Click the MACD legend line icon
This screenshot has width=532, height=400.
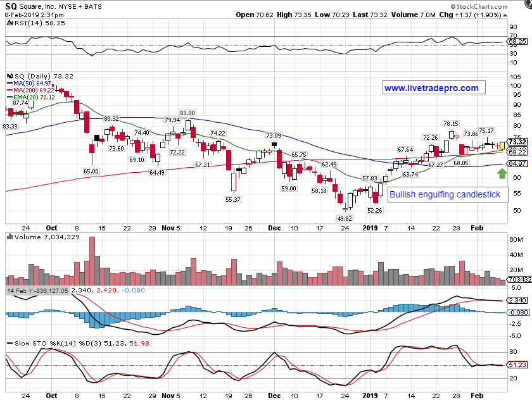(x=9, y=290)
